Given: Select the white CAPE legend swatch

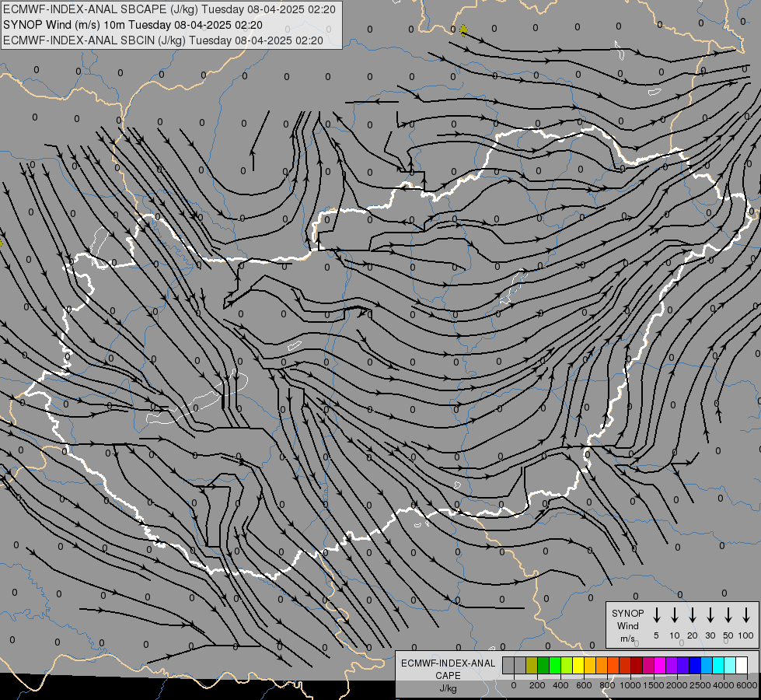Looking at the screenshot, I should tap(742, 665).
